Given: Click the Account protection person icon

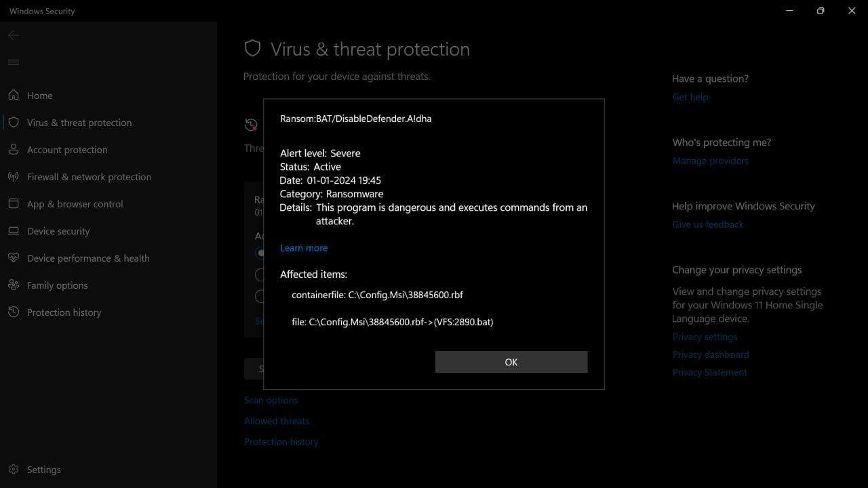Looking at the screenshot, I should tap(14, 150).
